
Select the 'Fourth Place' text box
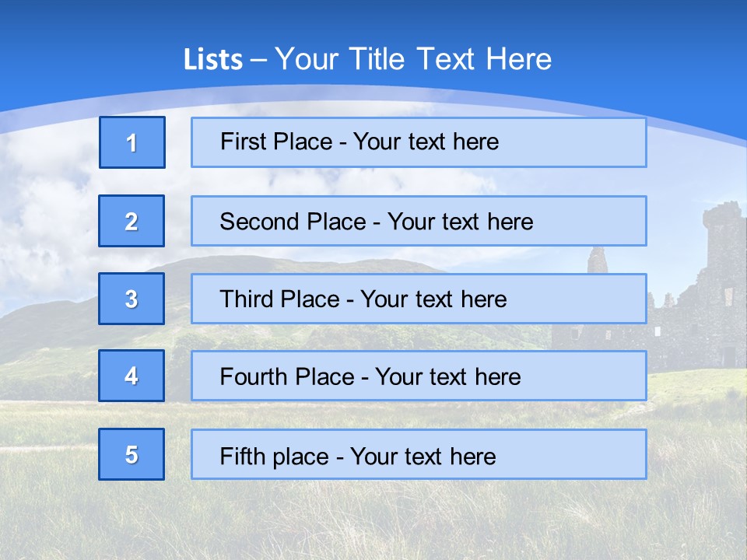point(419,376)
